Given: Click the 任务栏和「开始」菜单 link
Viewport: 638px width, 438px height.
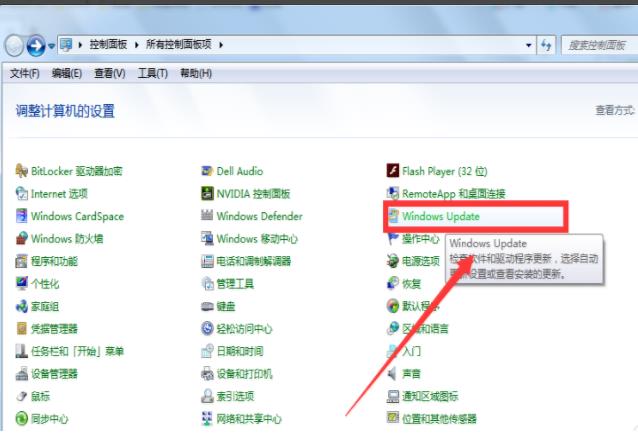Looking at the screenshot, I should coord(77,351).
